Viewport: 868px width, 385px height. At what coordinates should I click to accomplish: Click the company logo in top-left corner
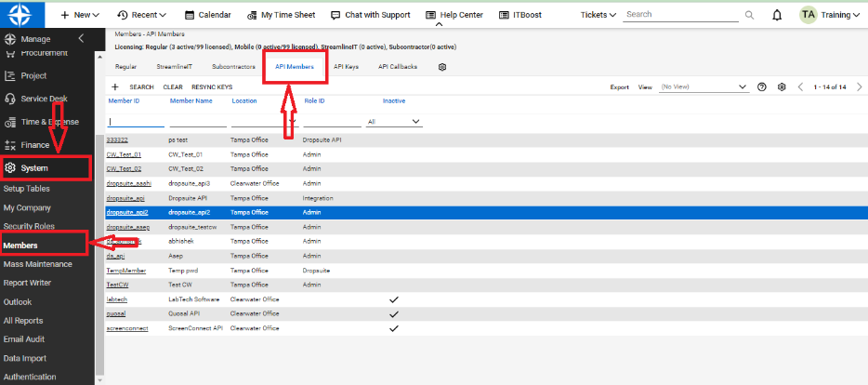coord(20,16)
